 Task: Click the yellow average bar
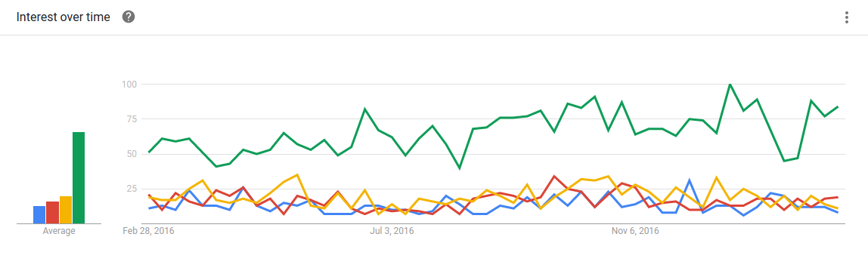[x=65, y=210]
